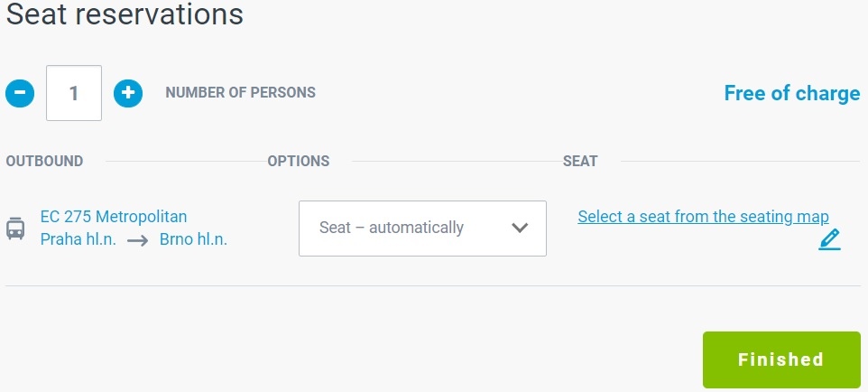Click the OPTIONS column header

298,162
